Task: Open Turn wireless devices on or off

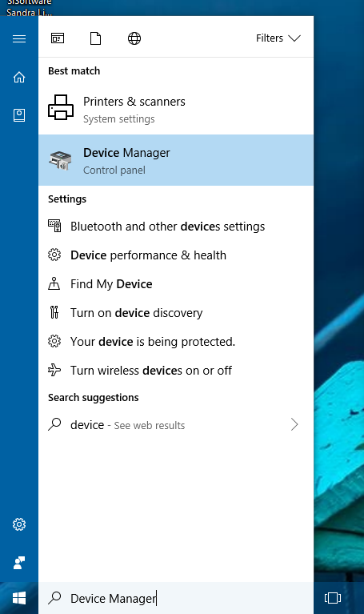Action: (x=176, y=371)
